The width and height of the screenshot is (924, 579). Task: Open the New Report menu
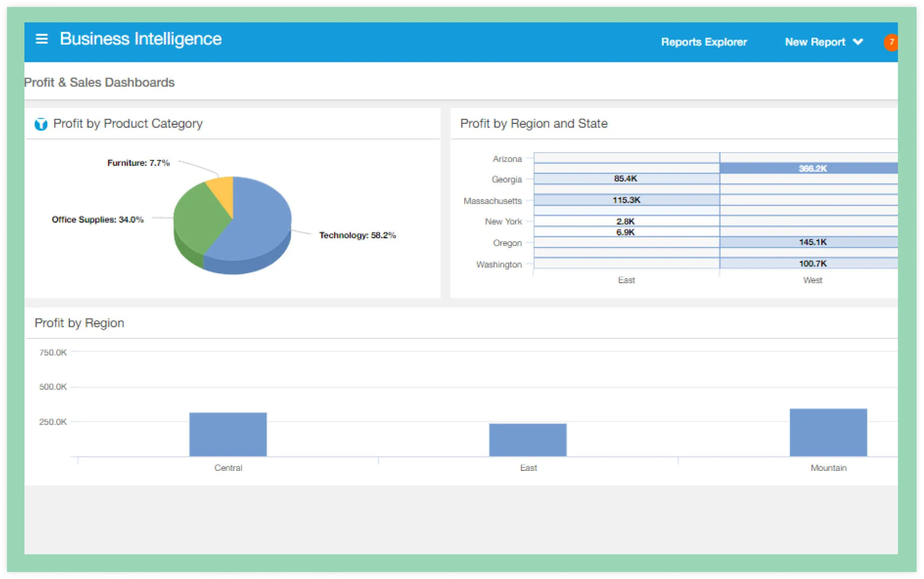click(x=815, y=42)
